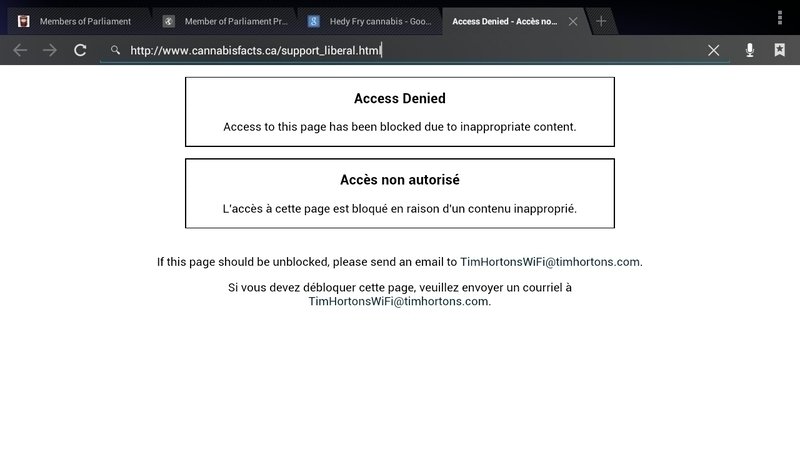
Task: Reload the blocked page
Action: tap(80, 50)
